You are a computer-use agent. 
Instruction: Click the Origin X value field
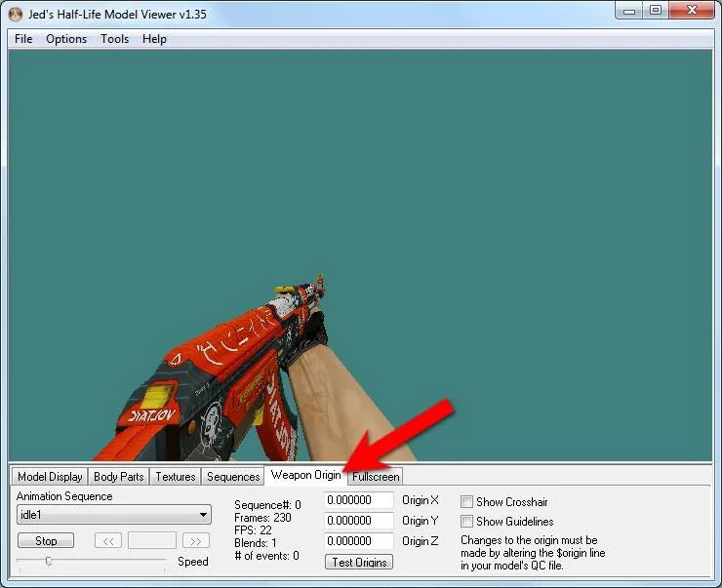pos(359,500)
